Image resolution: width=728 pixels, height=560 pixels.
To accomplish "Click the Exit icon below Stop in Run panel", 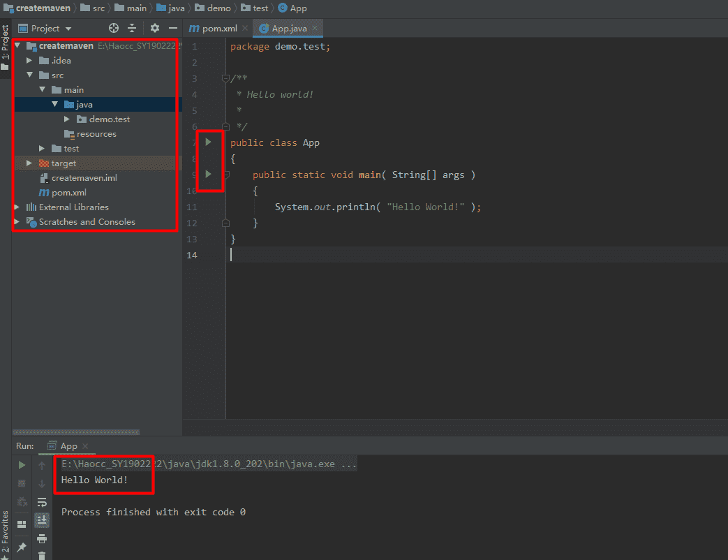I will point(22,502).
